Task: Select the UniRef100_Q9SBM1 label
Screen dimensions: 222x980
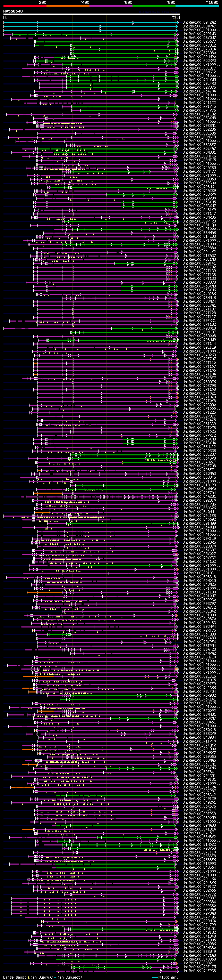Action: pyautogui.click(x=199, y=125)
